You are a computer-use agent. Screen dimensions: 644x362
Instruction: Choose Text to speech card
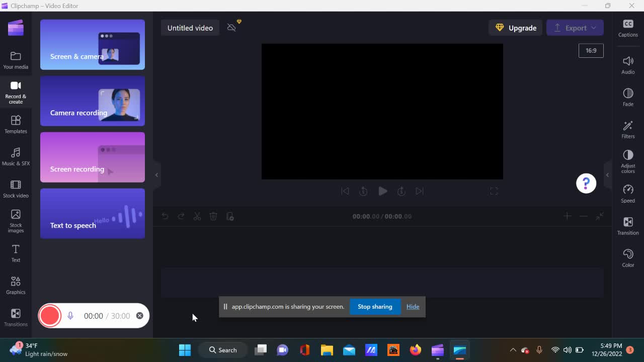pyautogui.click(x=93, y=214)
